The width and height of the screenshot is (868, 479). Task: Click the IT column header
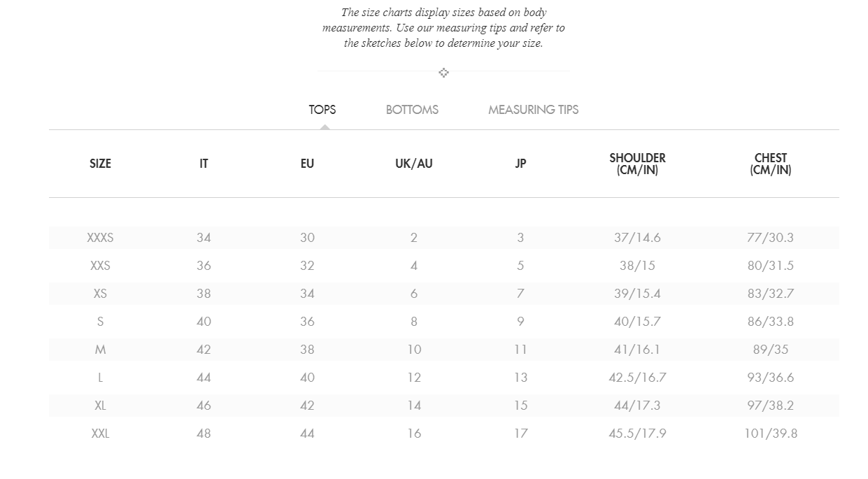(204, 164)
